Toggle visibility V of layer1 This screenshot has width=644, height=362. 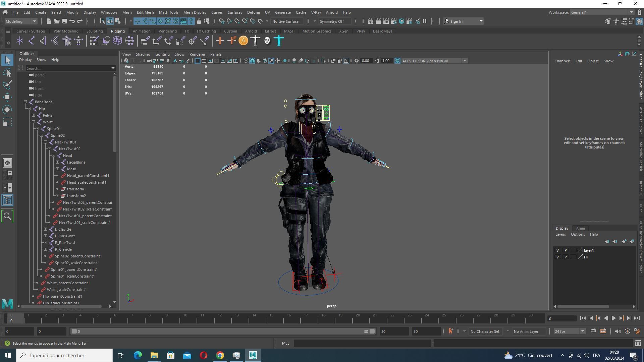click(557, 250)
